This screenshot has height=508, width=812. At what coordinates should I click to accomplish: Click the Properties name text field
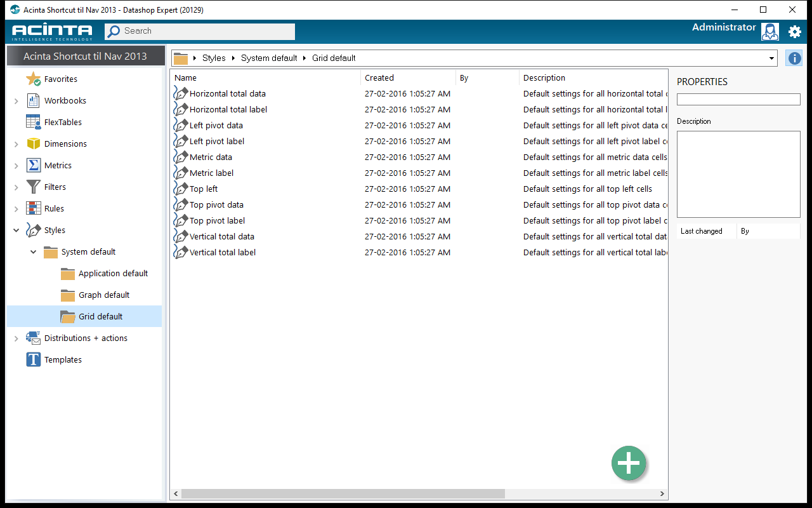(738, 100)
